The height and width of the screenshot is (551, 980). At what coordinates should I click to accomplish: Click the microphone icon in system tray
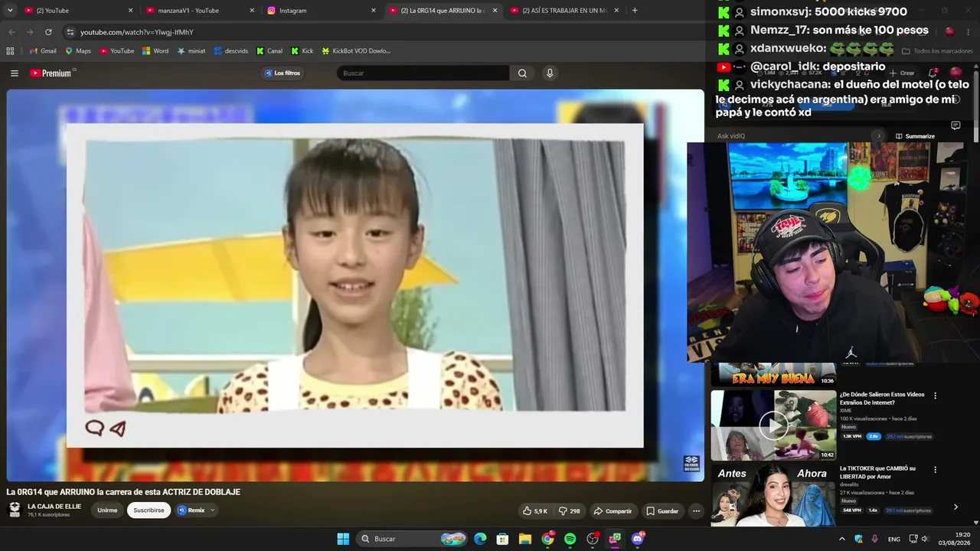tap(874, 539)
